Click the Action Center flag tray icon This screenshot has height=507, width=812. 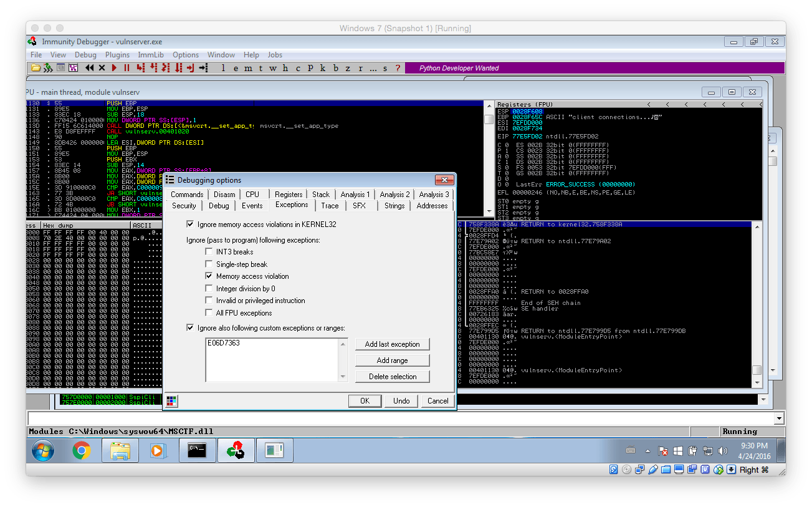(663, 451)
